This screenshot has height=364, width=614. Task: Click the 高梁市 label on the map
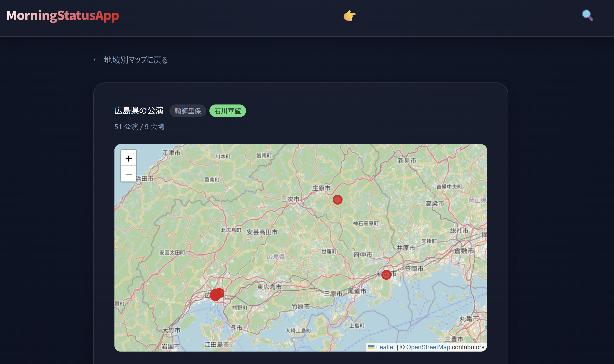click(x=435, y=204)
